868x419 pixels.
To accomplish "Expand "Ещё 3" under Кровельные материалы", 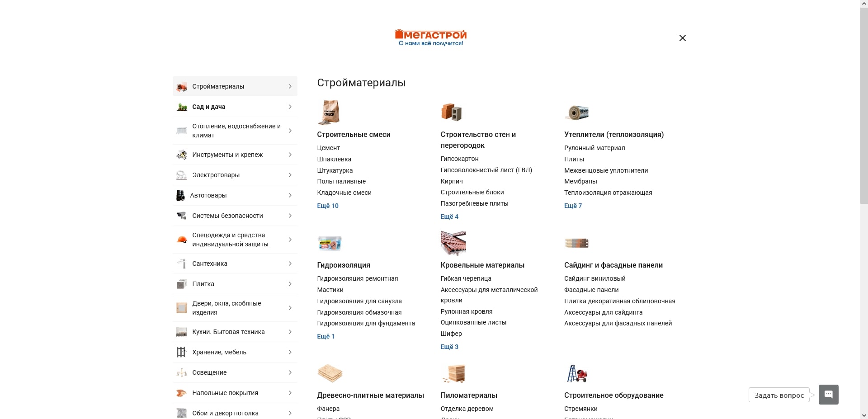I will (x=449, y=347).
